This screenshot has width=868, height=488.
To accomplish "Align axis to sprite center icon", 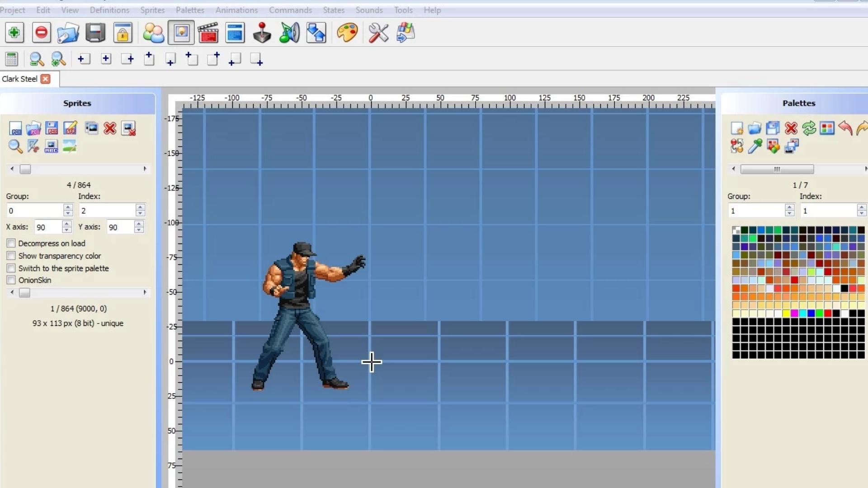I will 106,59.
